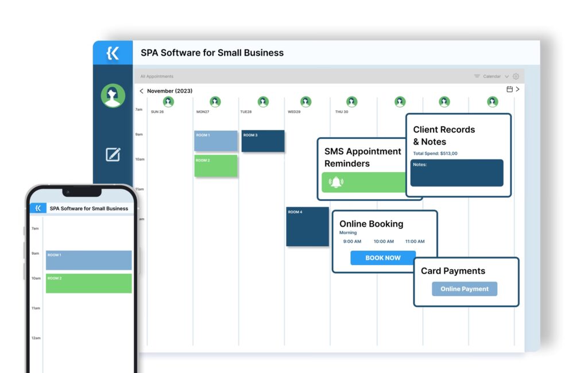This screenshot has height=373, width=588.
Task: Open the All Appointments tab
Action: click(157, 76)
